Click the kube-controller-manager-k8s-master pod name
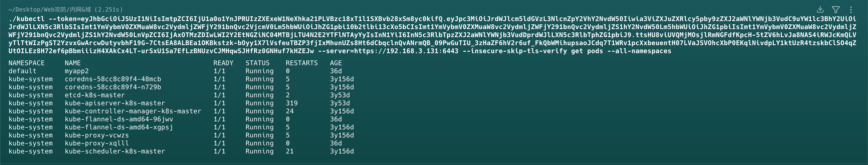The width and height of the screenshot is (868, 165). pos(133,111)
